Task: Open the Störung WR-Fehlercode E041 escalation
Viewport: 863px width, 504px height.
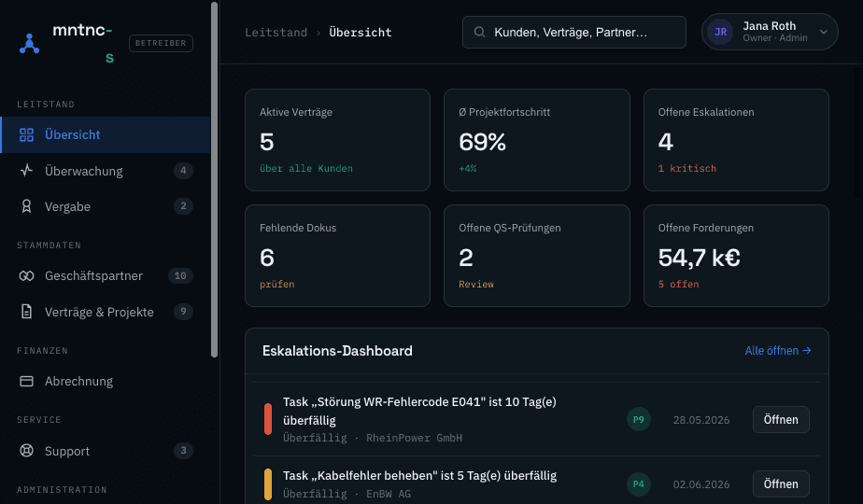Action: [781, 419]
